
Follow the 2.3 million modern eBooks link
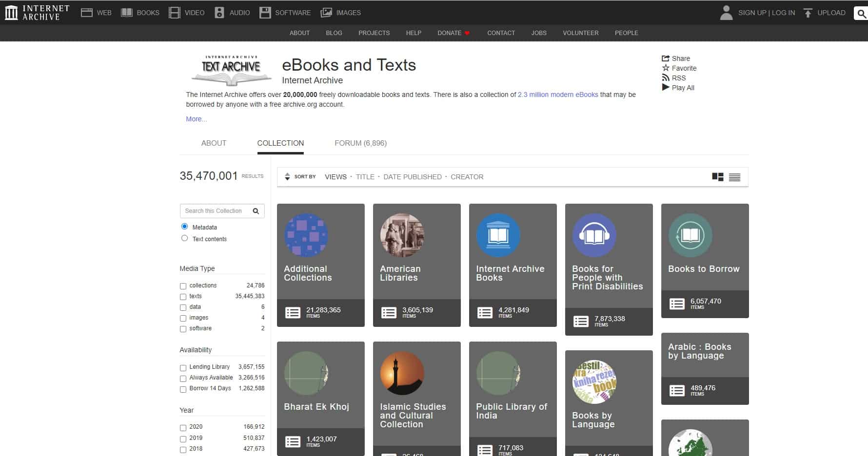(558, 95)
